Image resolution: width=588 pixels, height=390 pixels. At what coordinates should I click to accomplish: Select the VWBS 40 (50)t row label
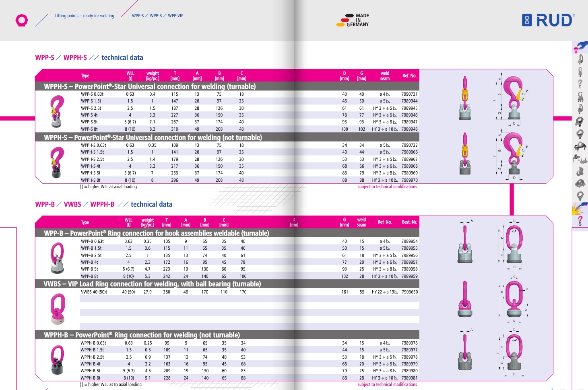click(x=94, y=292)
